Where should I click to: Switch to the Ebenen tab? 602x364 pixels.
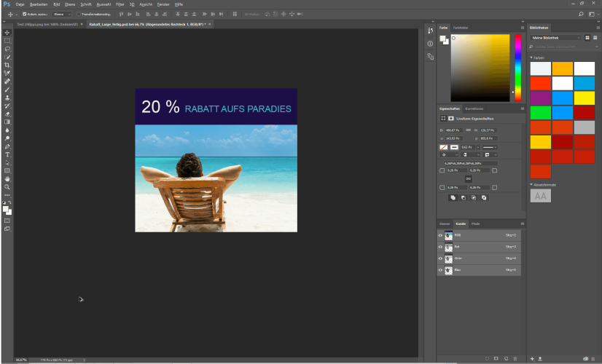coord(445,223)
